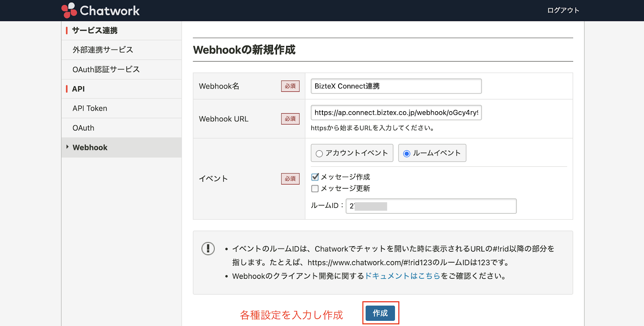Click the Webhook URL input field
Viewport: 644px width, 326px height.
[396, 112]
